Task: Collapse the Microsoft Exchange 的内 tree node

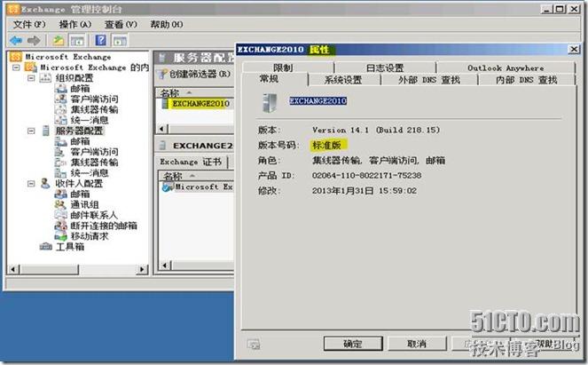Action: [x=16, y=67]
